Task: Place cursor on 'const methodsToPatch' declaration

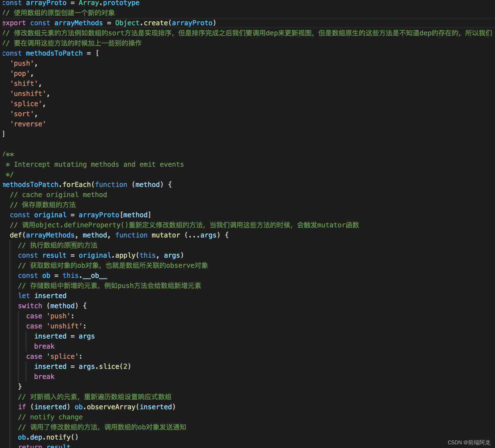Action: coord(42,53)
